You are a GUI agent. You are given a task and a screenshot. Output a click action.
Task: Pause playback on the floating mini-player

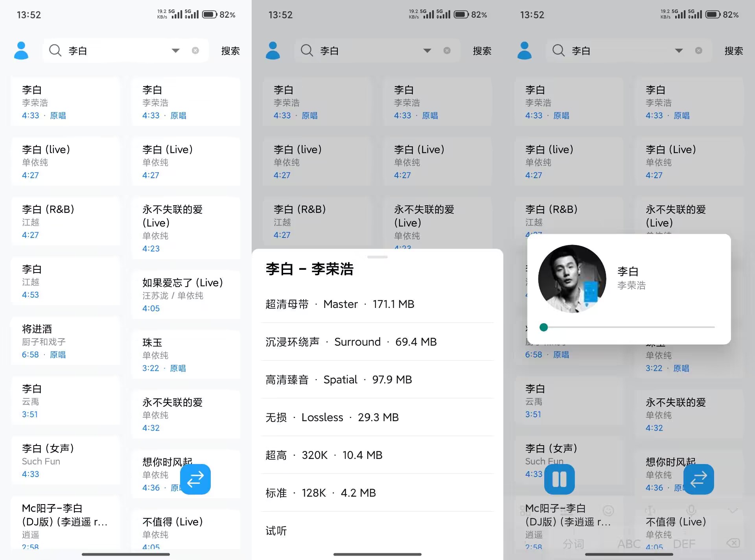click(x=560, y=479)
